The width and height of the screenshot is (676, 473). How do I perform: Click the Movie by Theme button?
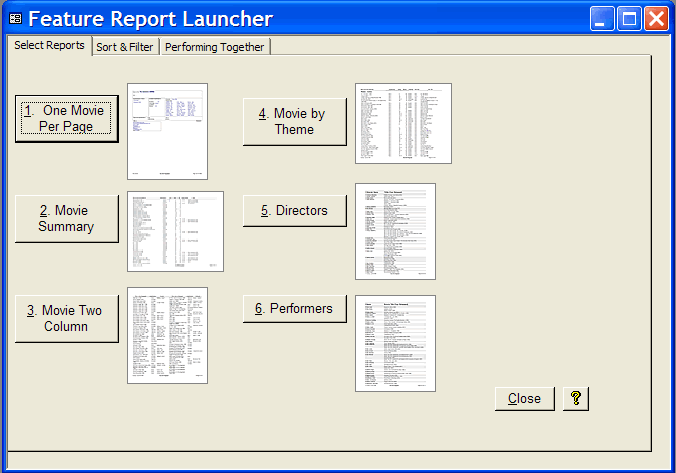point(294,122)
